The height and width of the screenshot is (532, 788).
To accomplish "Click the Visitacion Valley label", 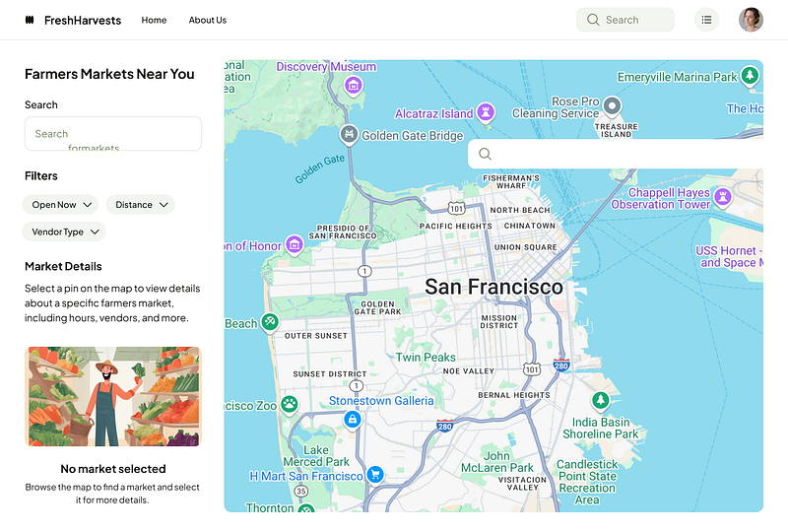I will [x=522, y=483].
